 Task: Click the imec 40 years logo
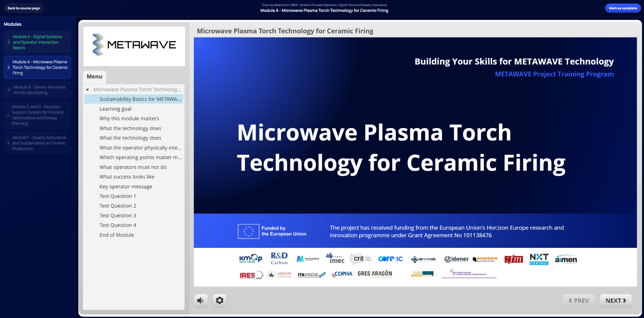(x=335, y=258)
